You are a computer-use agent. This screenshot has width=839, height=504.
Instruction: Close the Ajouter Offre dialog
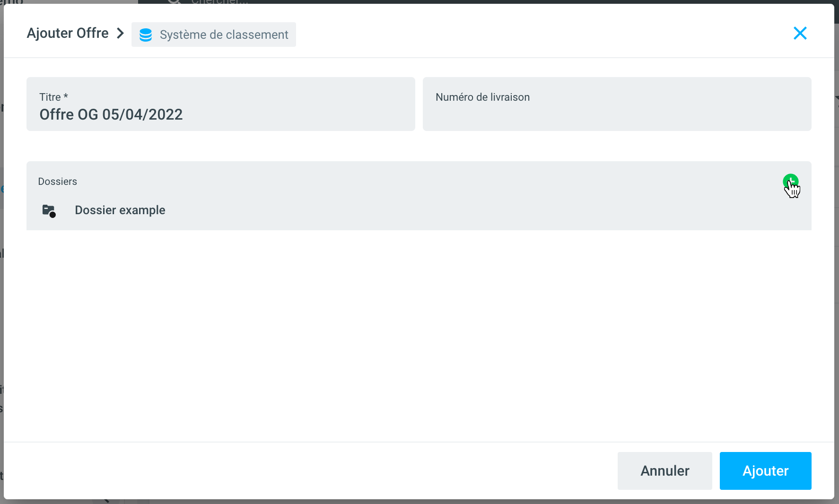click(x=800, y=33)
